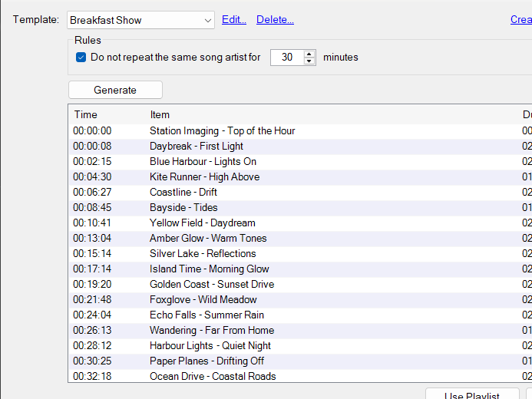
Task: Click the 00:30:25 time cell
Action: [x=92, y=361]
